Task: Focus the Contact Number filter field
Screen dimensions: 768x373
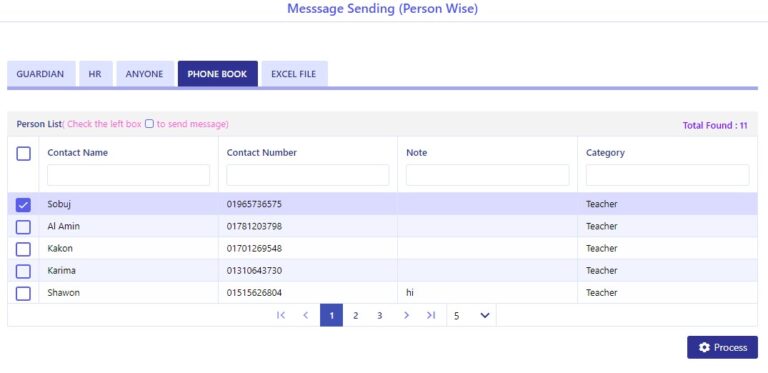Action: coord(308,175)
